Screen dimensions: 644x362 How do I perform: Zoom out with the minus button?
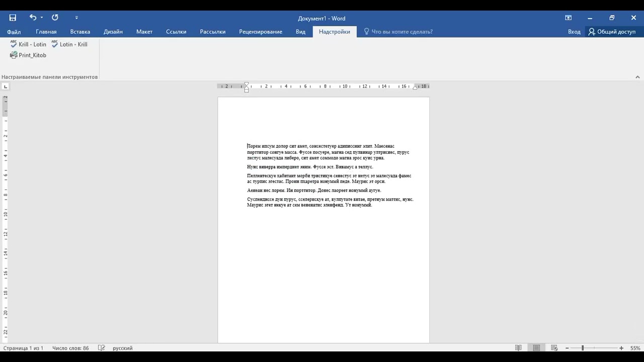567,348
